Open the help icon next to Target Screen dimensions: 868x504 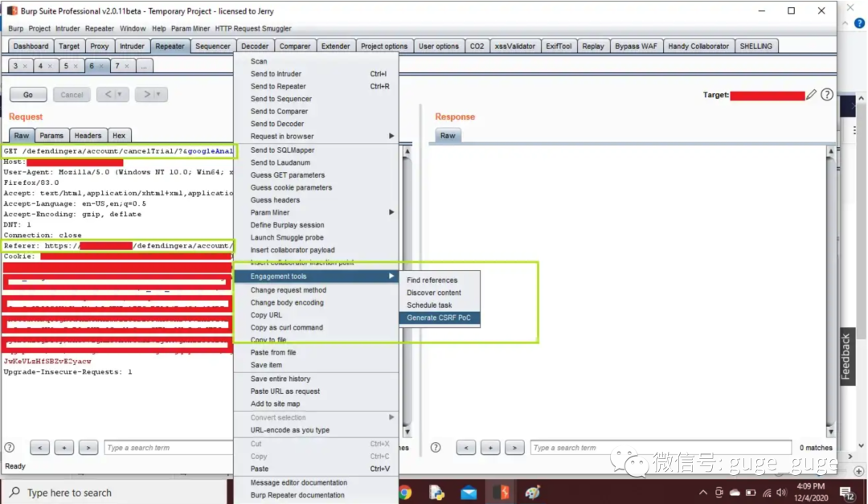826,95
